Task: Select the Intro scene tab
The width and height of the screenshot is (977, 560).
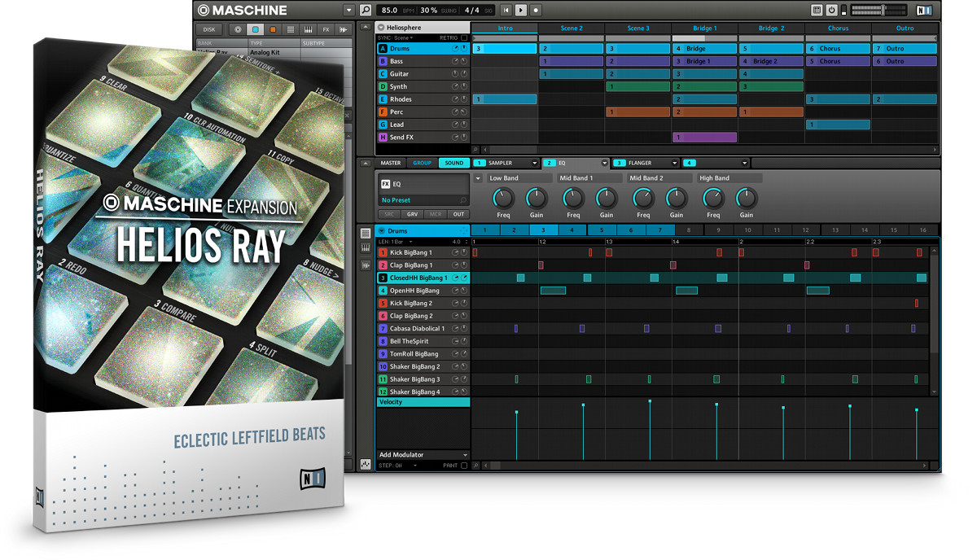Action: click(505, 28)
